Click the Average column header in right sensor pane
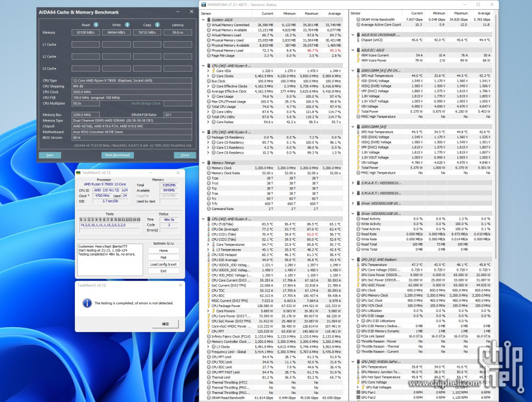Viewport: 532px width, 402px height. (x=484, y=14)
